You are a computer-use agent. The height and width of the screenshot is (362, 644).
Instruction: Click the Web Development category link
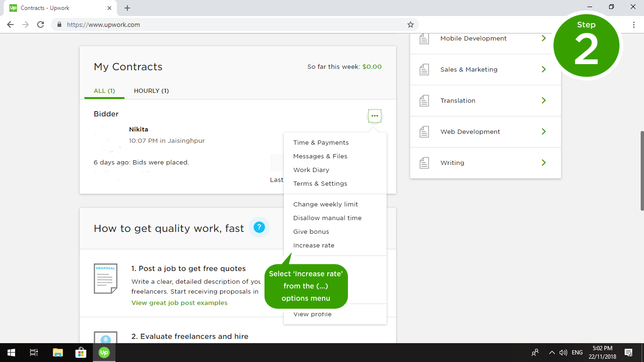(x=470, y=132)
